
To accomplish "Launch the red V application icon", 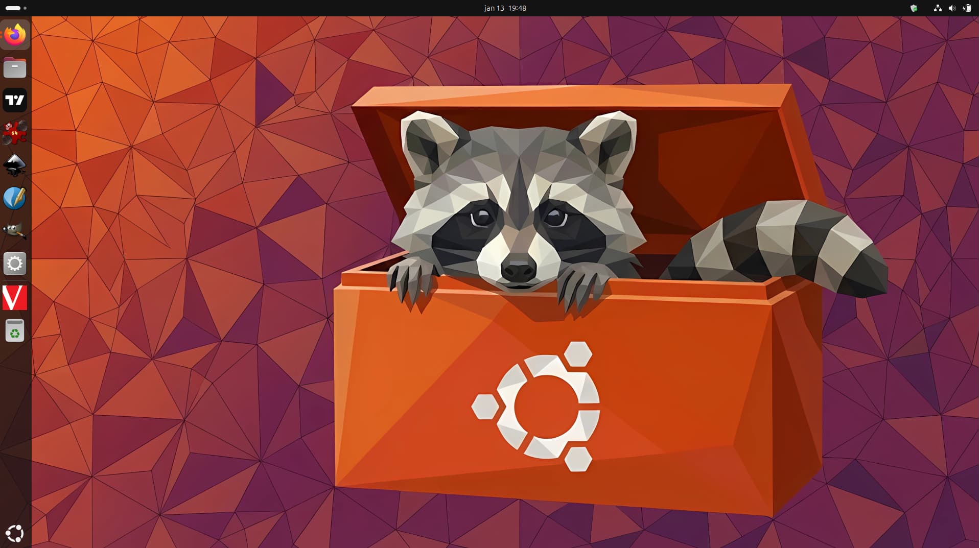I will pyautogui.click(x=15, y=297).
